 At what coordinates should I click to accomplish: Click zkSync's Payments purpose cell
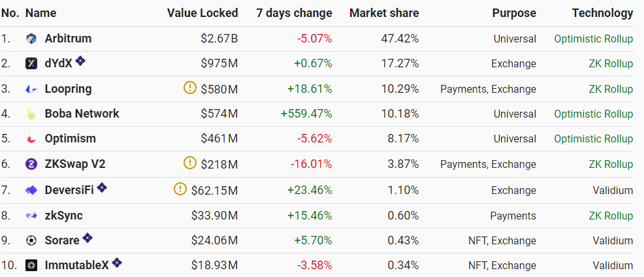click(513, 216)
